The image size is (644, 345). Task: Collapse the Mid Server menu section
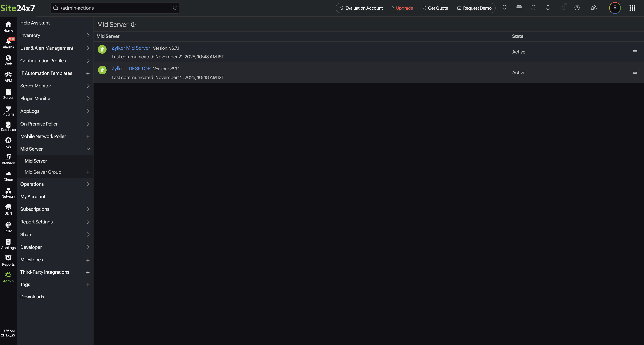[88, 149]
